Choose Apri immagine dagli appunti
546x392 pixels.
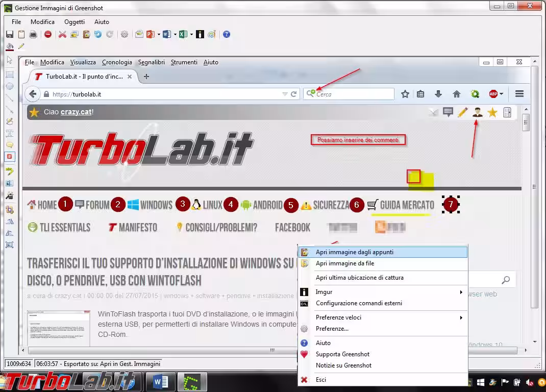pyautogui.click(x=383, y=252)
